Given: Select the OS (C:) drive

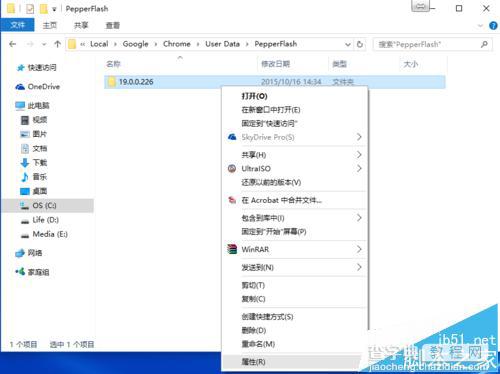Looking at the screenshot, I should click(47, 206).
